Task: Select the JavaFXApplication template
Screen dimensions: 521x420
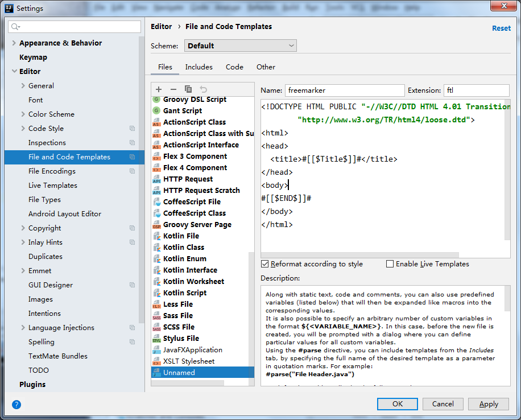Action: [x=193, y=350]
